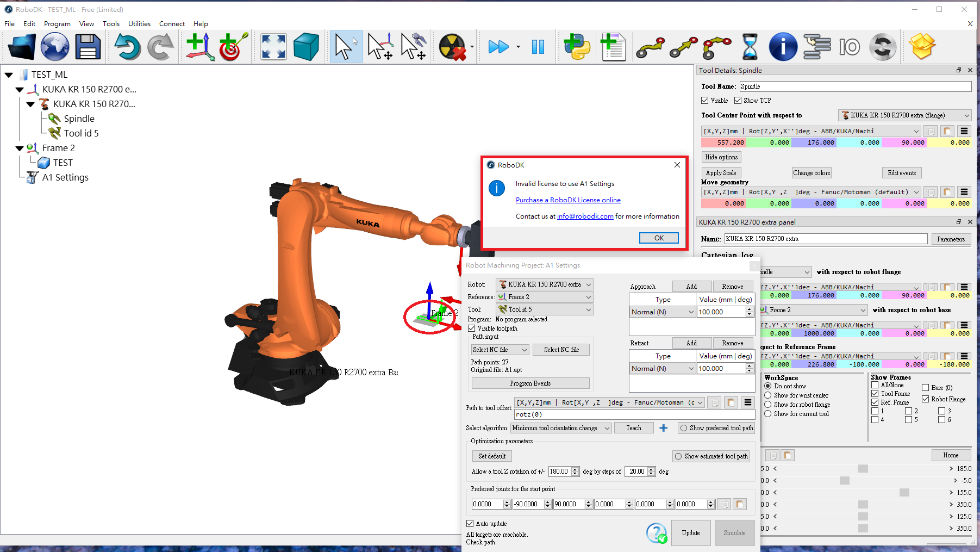
Task: Click the Undo arrow icon
Action: point(127,47)
